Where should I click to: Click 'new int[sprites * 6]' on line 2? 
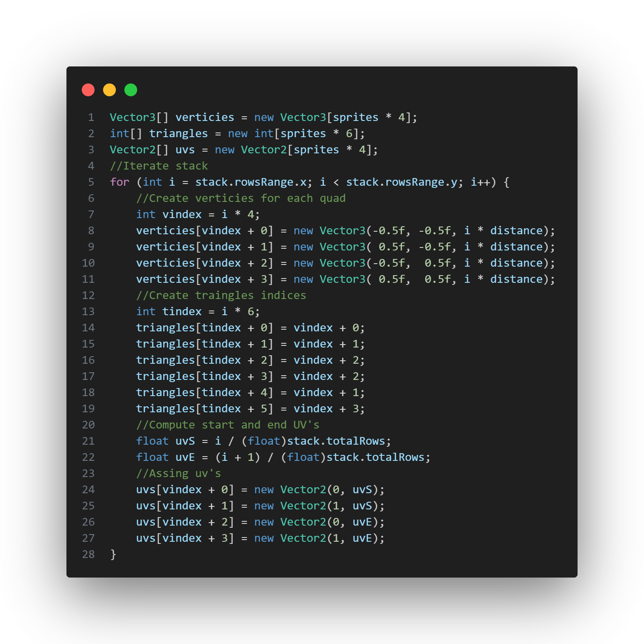(x=293, y=133)
